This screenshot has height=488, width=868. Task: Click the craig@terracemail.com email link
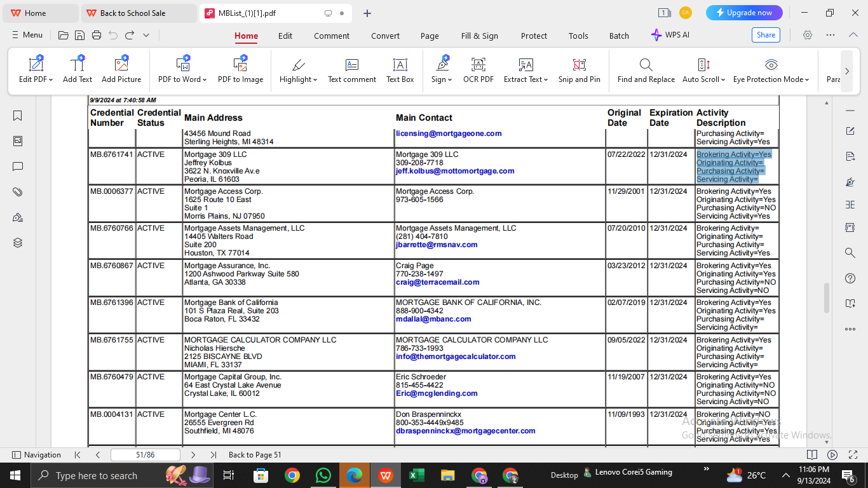click(438, 282)
